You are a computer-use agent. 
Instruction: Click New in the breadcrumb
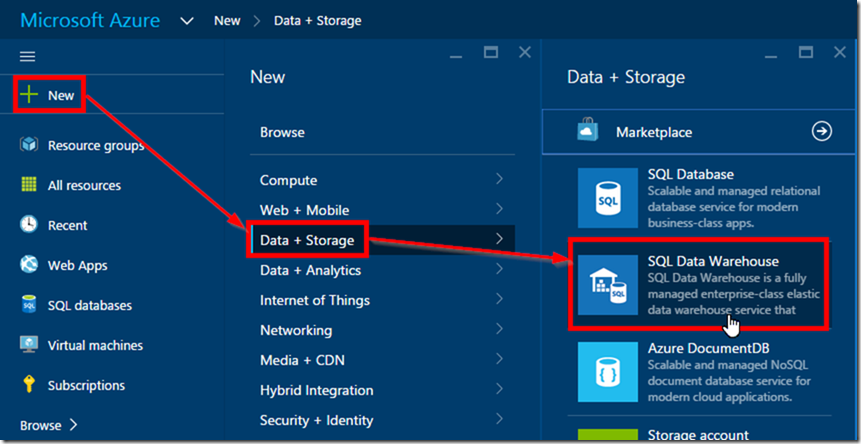pyautogui.click(x=227, y=21)
